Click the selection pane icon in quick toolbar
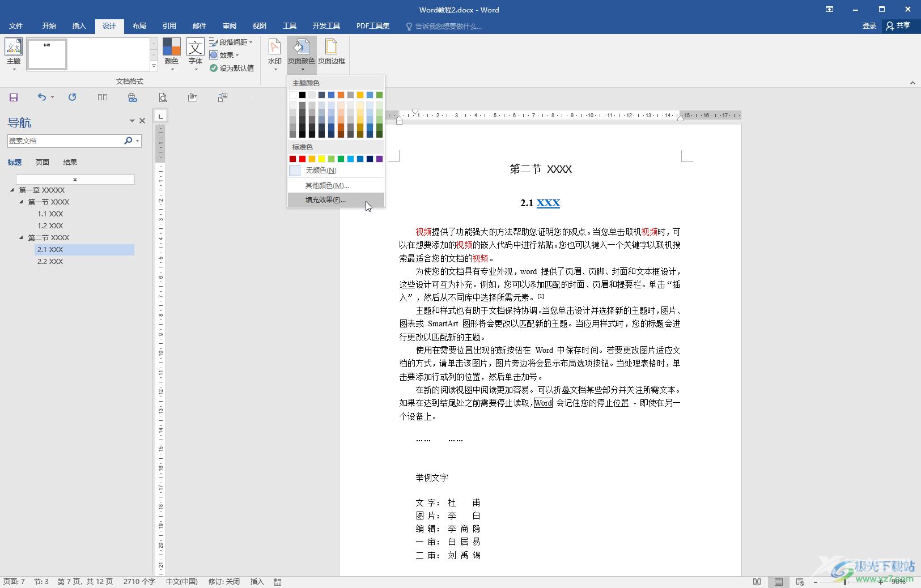Image resolution: width=921 pixels, height=588 pixels. (223, 97)
